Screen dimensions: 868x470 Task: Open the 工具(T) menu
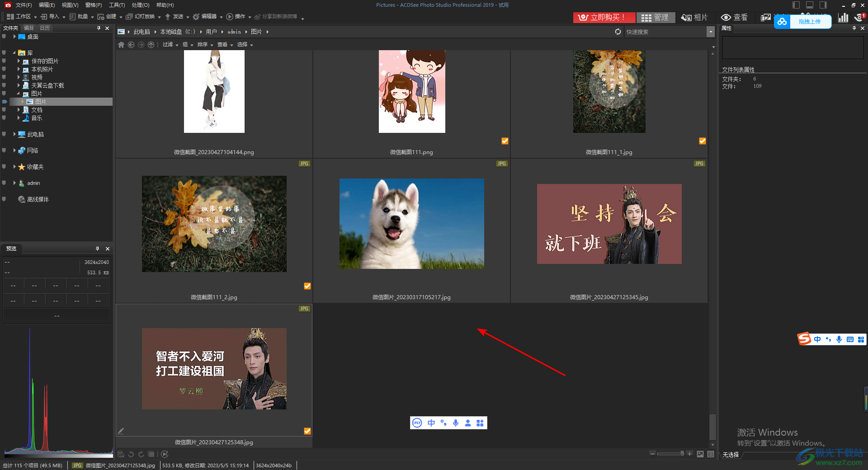pyautogui.click(x=117, y=5)
